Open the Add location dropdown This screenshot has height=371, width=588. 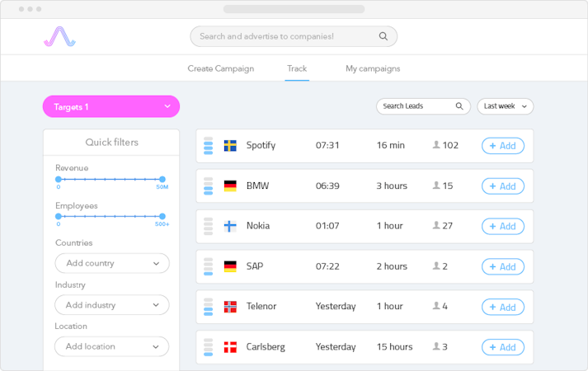pos(112,346)
